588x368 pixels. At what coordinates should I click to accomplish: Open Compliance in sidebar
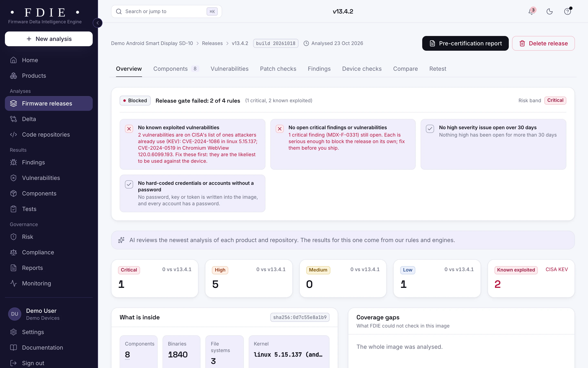[49, 252]
